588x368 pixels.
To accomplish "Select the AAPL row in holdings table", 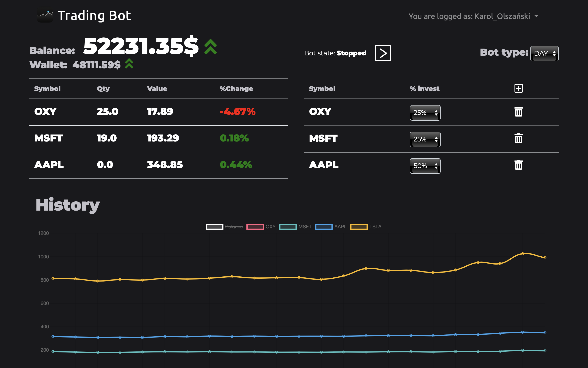I will (159, 165).
